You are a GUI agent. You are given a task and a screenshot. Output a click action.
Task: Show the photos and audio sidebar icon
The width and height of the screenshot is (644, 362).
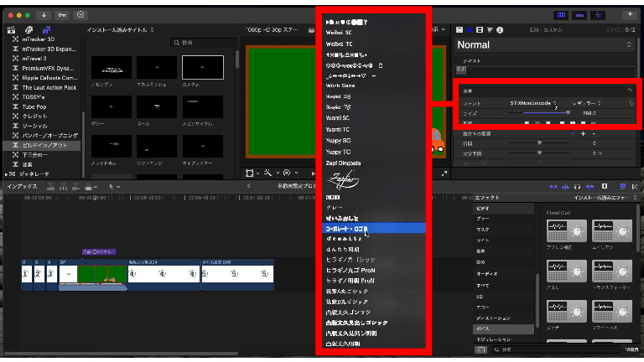point(29,30)
